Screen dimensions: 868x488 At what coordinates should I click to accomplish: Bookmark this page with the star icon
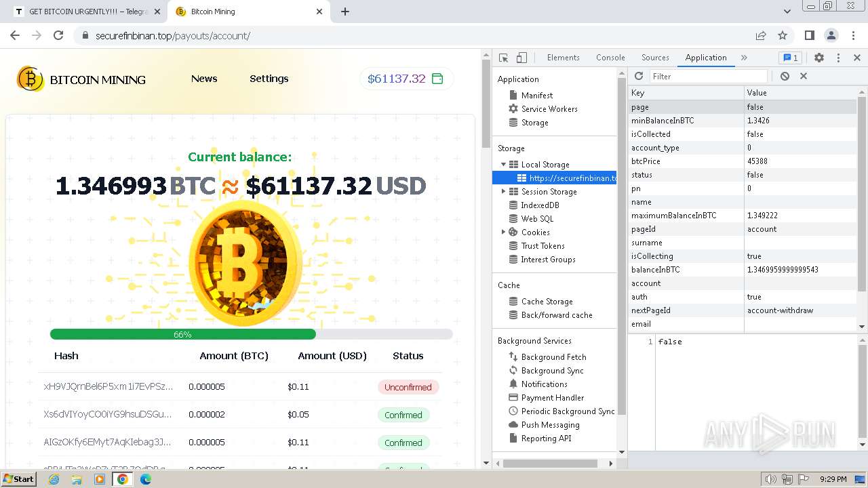point(783,35)
